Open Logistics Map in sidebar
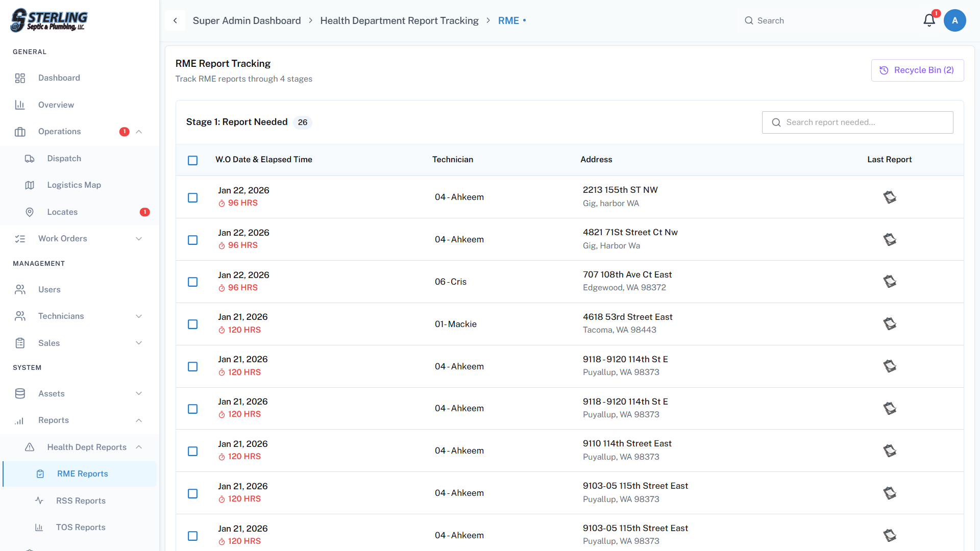This screenshot has width=980, height=551. click(74, 185)
